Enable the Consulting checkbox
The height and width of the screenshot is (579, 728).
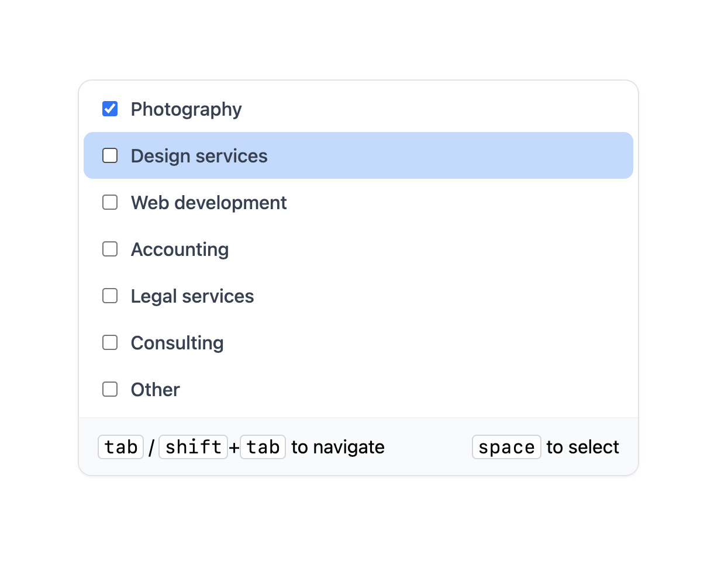(x=110, y=343)
